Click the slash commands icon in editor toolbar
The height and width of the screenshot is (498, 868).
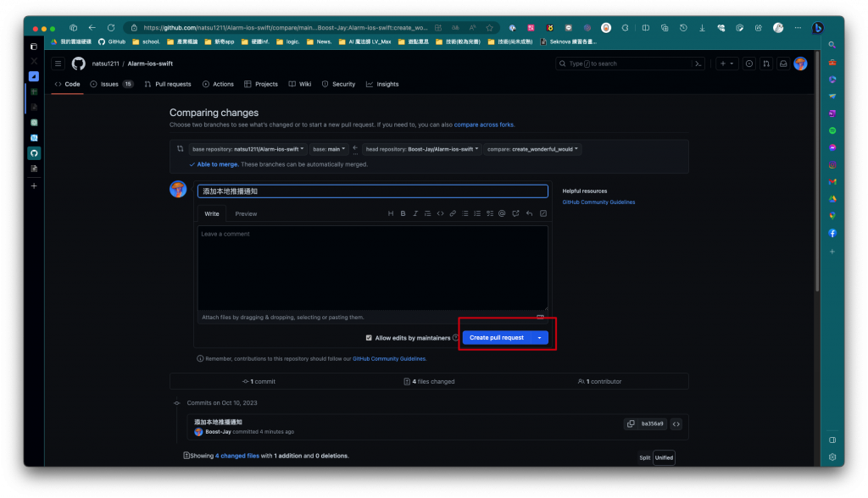(543, 213)
